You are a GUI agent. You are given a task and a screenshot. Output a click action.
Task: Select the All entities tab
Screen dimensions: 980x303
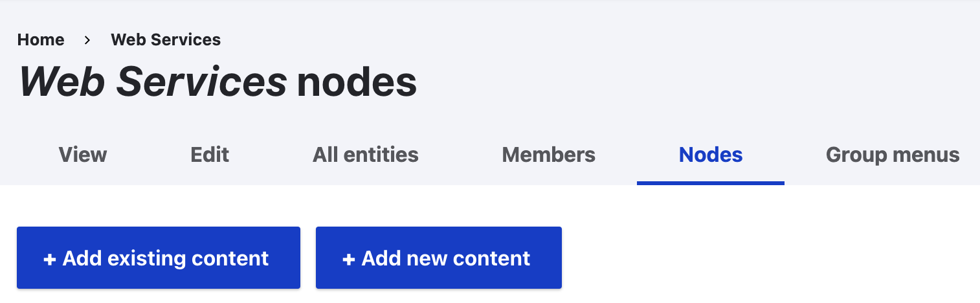pos(366,155)
